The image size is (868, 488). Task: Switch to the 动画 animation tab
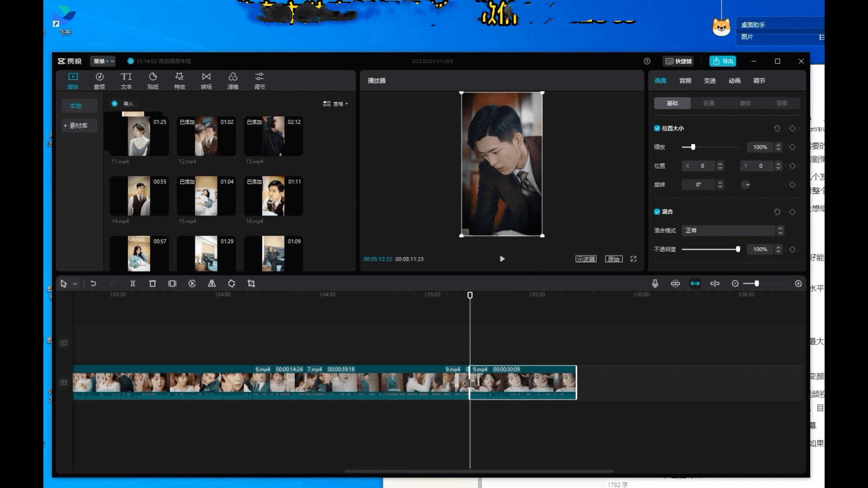[x=735, y=81]
